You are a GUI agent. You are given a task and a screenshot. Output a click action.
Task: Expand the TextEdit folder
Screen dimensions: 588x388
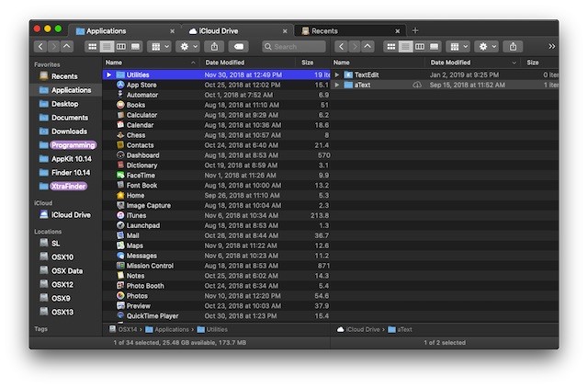[x=337, y=74]
